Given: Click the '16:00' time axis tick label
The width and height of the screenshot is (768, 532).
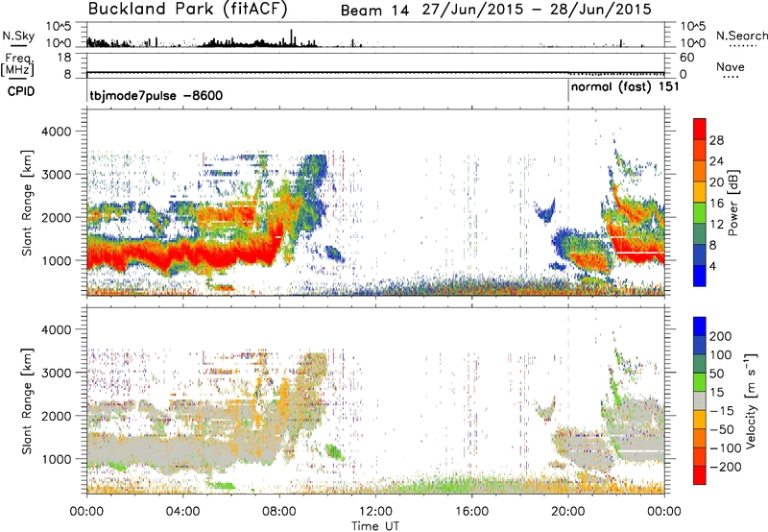Looking at the screenshot, I should point(471,511).
